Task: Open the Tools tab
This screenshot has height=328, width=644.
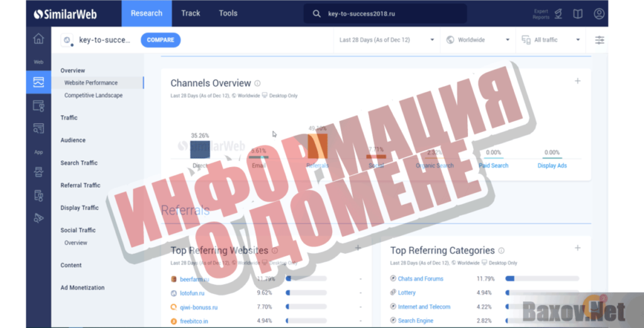Action: point(228,13)
